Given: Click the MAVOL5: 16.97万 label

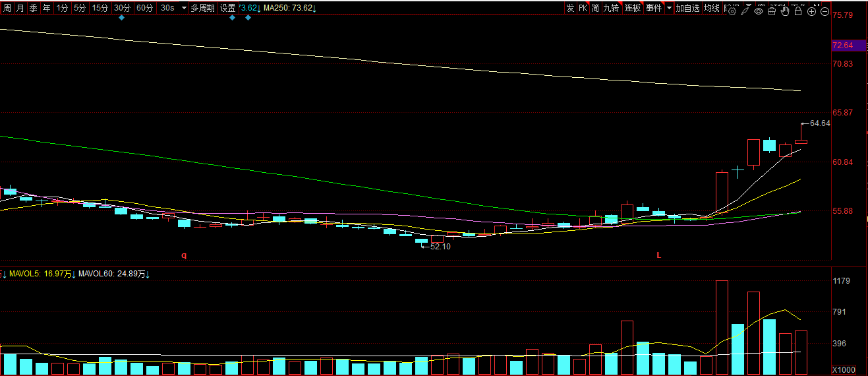Looking at the screenshot, I should [x=42, y=274].
